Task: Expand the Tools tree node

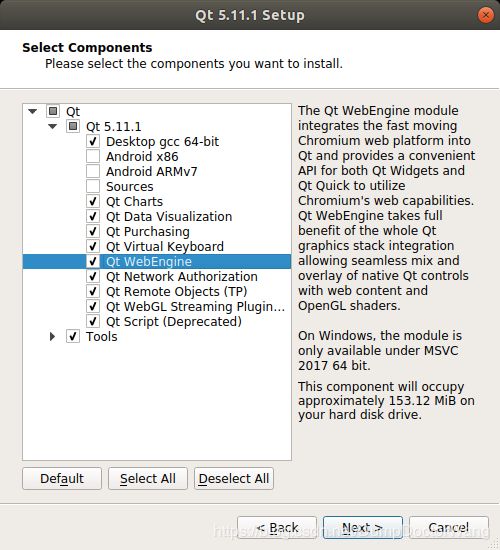Action: pos(52,336)
